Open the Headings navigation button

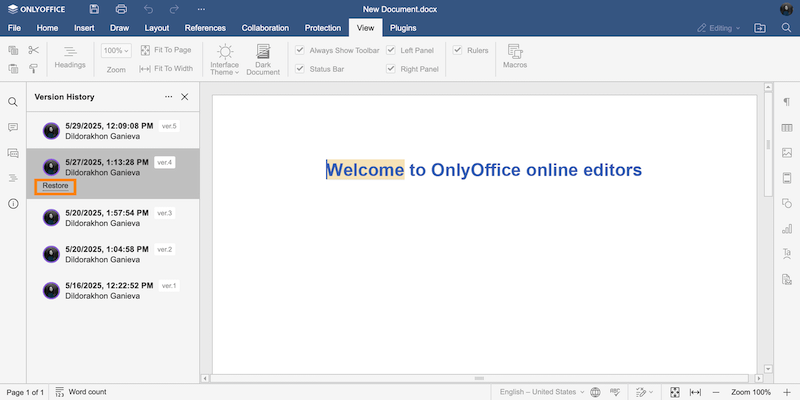pos(70,57)
